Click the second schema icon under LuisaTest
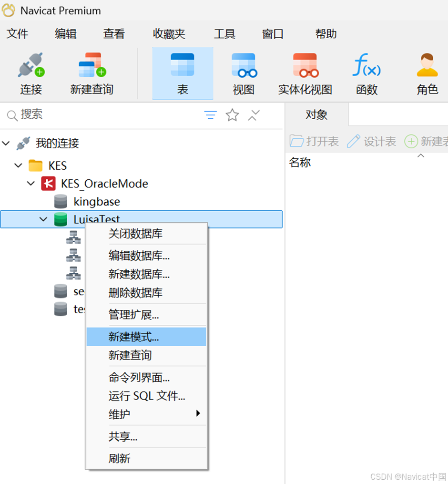The height and width of the screenshot is (484, 448). (x=73, y=255)
